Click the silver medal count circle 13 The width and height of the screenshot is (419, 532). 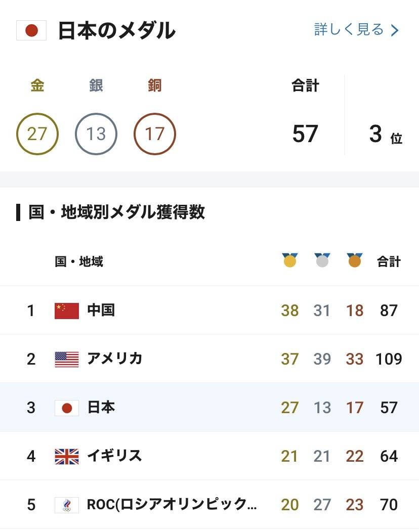96,134
